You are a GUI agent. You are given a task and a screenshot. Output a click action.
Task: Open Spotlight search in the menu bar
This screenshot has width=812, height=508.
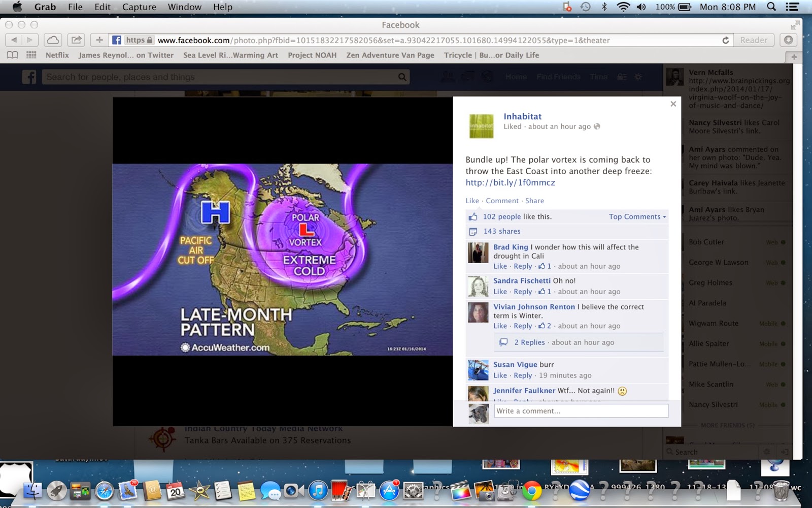click(771, 7)
